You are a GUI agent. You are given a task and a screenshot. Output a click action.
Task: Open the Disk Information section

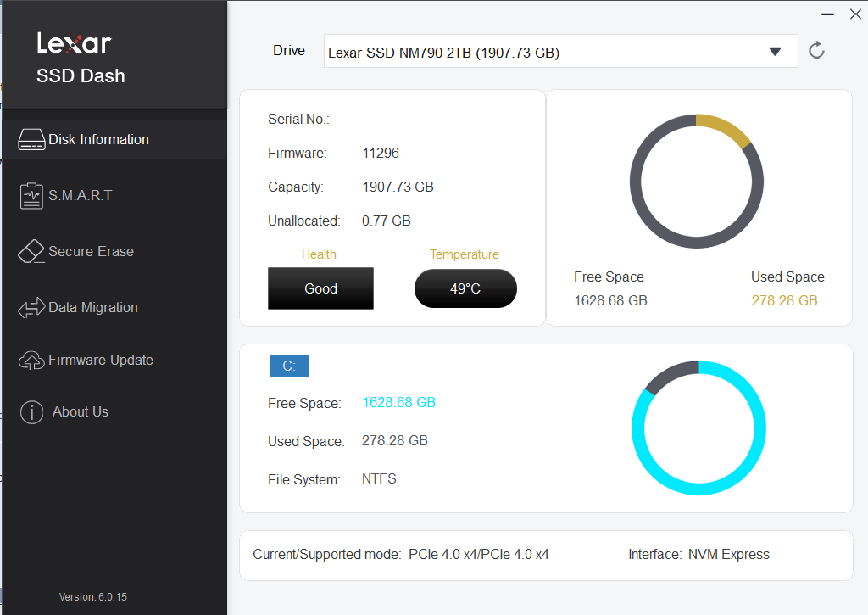(x=114, y=140)
